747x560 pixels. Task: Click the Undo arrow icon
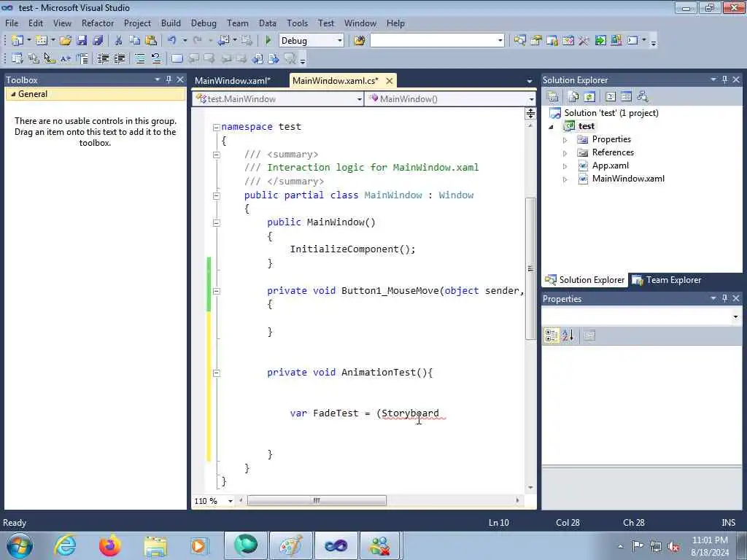(172, 41)
